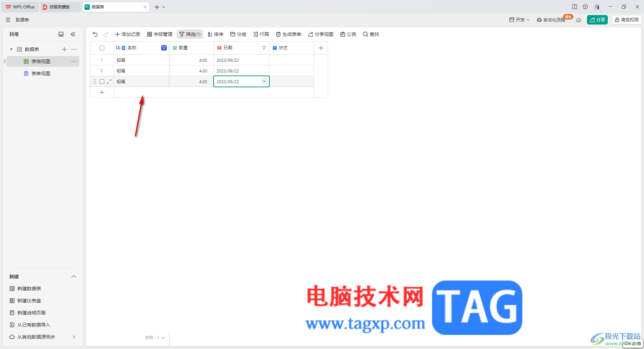Click the blue filter icon in 名称 column
The height and width of the screenshot is (349, 644).
pos(164,48)
